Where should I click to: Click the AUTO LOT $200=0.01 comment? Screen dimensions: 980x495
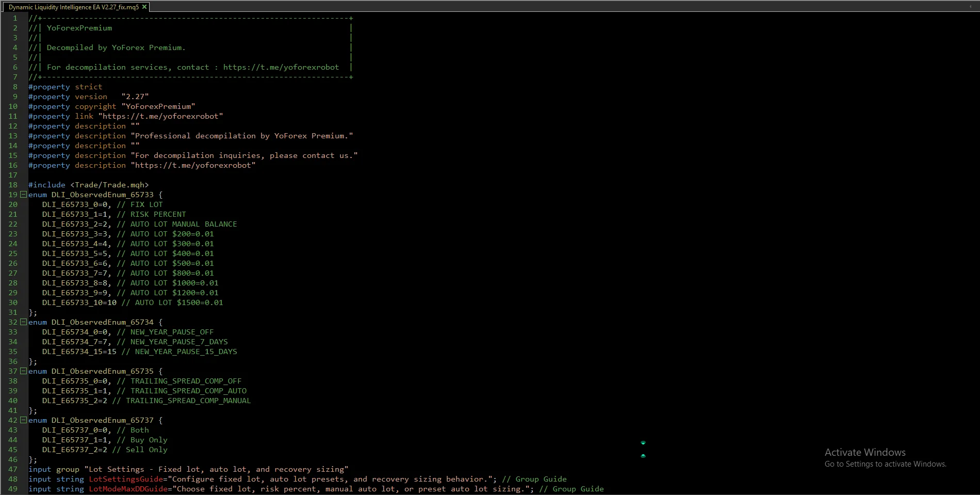click(165, 234)
